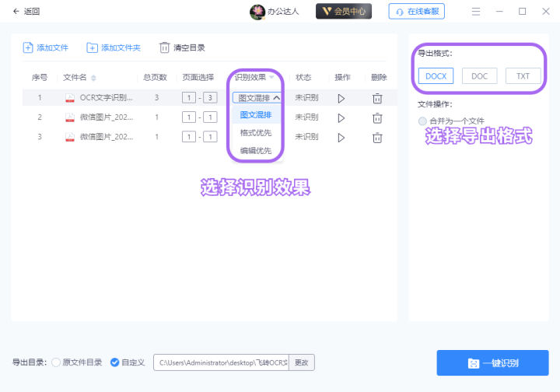Viewport: 560px width, 392px height.
Task: Clear the list with 清空目录
Action: [182, 47]
